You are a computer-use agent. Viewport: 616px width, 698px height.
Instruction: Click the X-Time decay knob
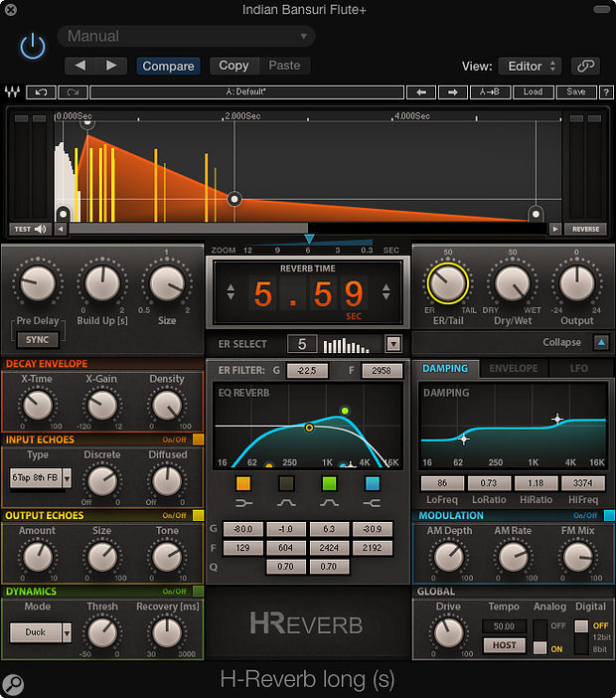(x=38, y=405)
